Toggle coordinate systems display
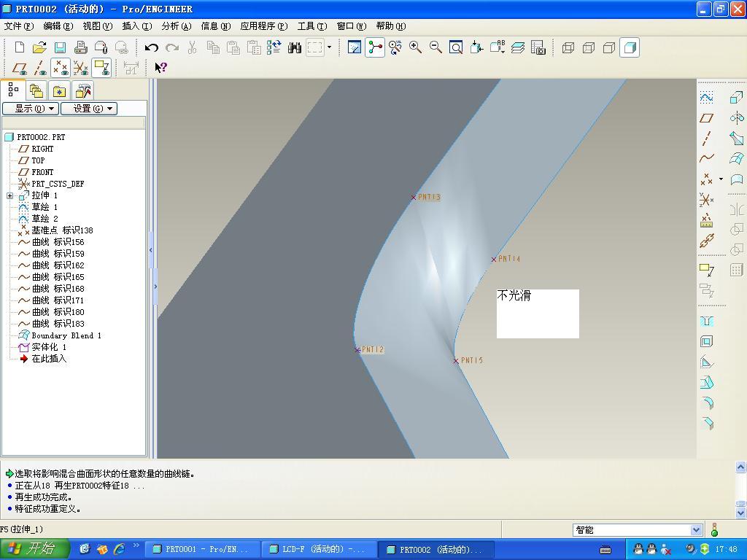This screenshot has width=747, height=560. pos(81,68)
